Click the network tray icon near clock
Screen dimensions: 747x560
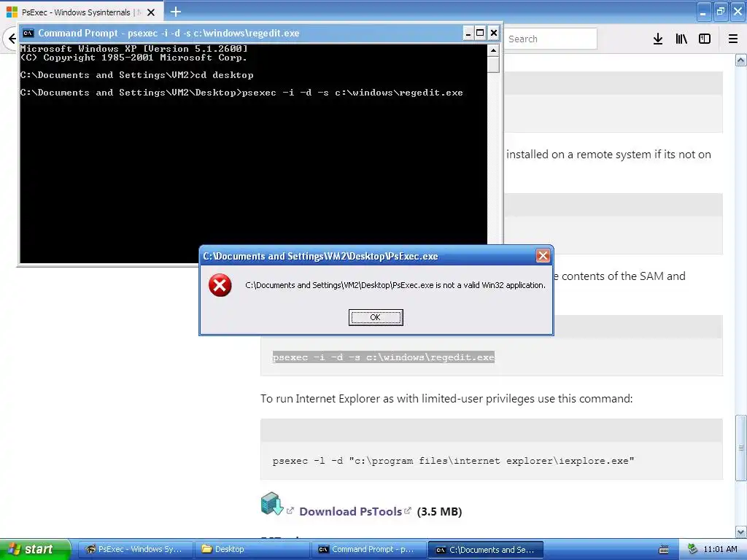[693, 549]
